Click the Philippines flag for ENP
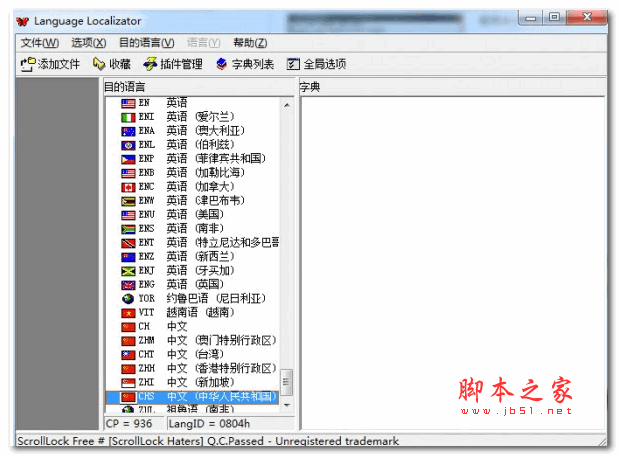The height and width of the screenshot is (457, 619). pos(128,159)
